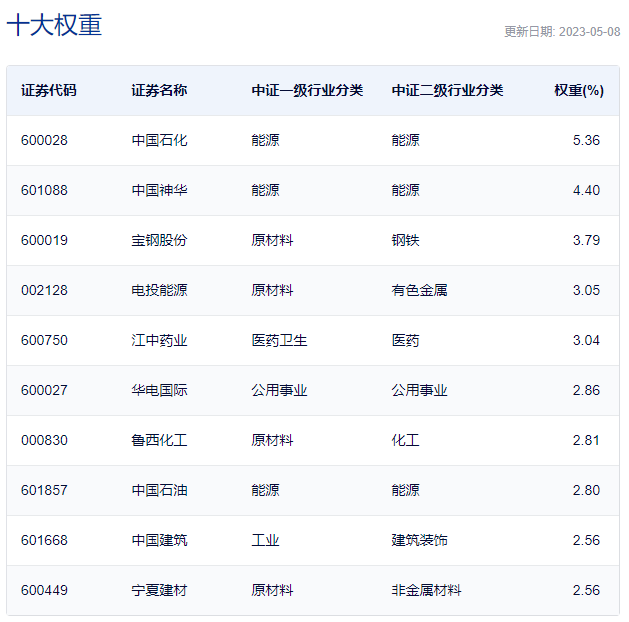Image resolution: width=629 pixels, height=622 pixels.
Task: Select stock code 601857
Action: tap(44, 490)
